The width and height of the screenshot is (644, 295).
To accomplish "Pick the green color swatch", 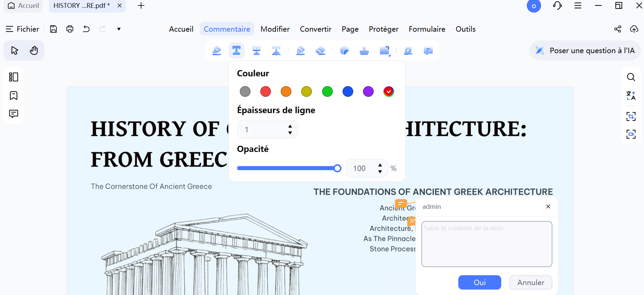I will (327, 92).
